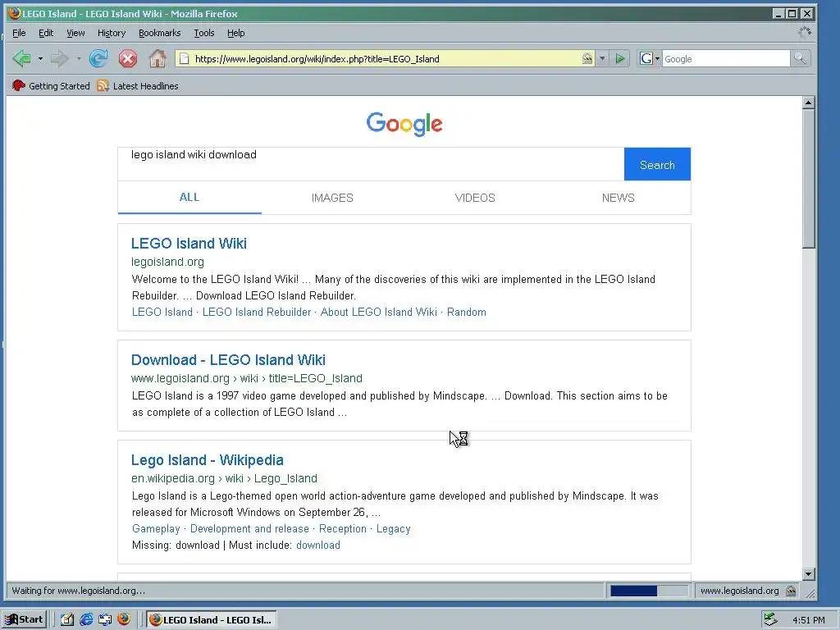Follow the Gameplay sublink

[156, 529]
